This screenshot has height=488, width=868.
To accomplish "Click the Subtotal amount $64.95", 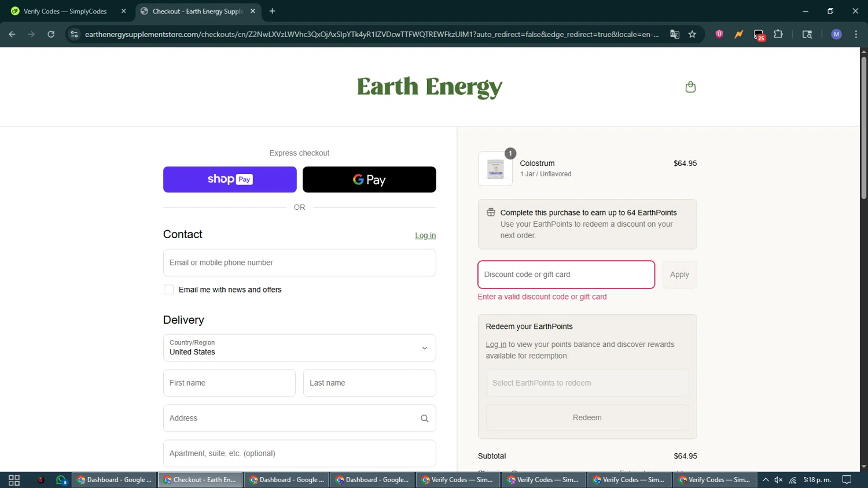I will pyautogui.click(x=685, y=456).
